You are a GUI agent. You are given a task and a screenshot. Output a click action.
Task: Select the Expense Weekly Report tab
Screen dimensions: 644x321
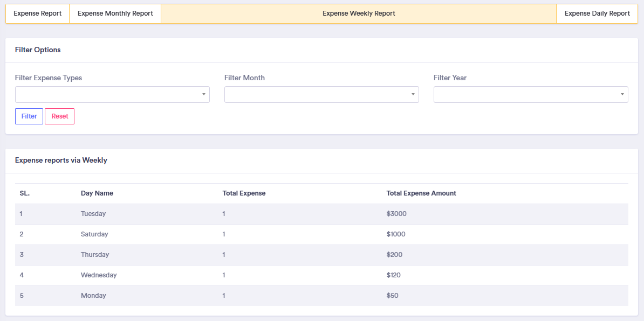(359, 13)
